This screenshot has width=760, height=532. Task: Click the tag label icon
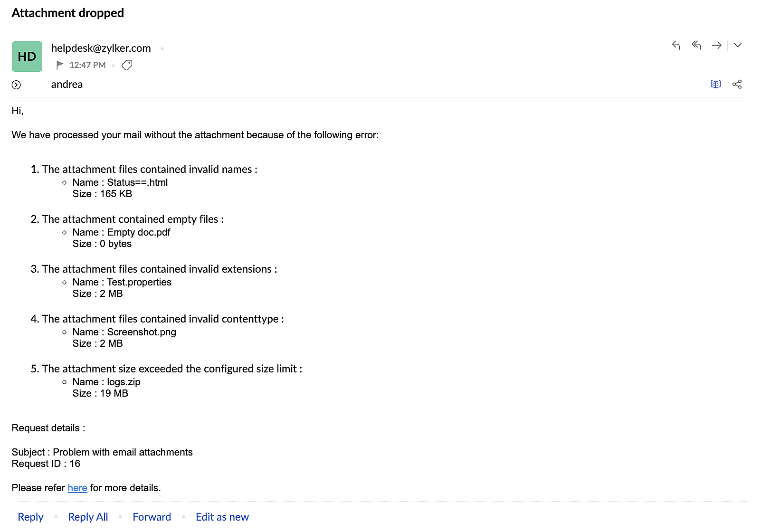pyautogui.click(x=127, y=65)
